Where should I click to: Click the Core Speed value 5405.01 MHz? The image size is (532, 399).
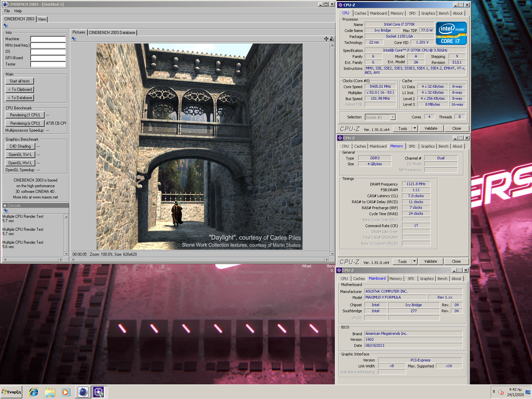pyautogui.click(x=380, y=86)
